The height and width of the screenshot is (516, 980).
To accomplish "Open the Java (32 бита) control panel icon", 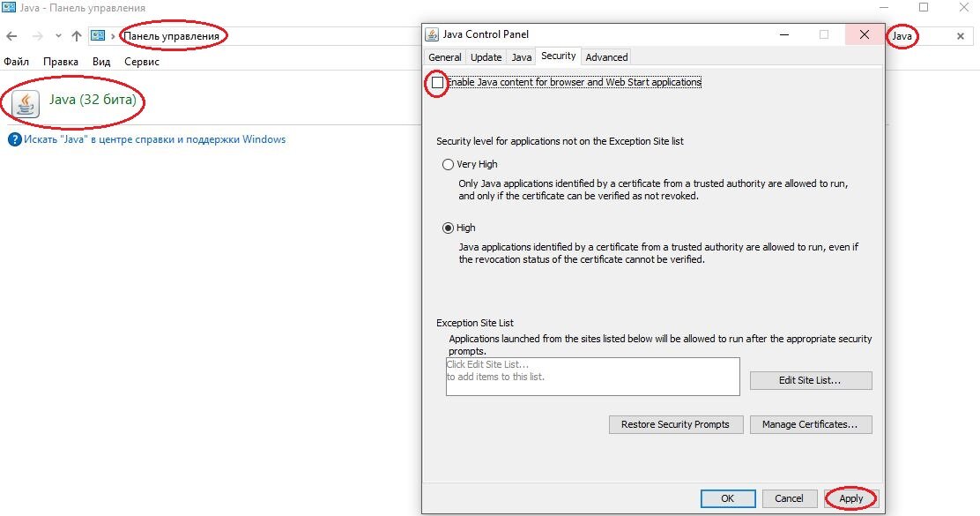I will 26,104.
